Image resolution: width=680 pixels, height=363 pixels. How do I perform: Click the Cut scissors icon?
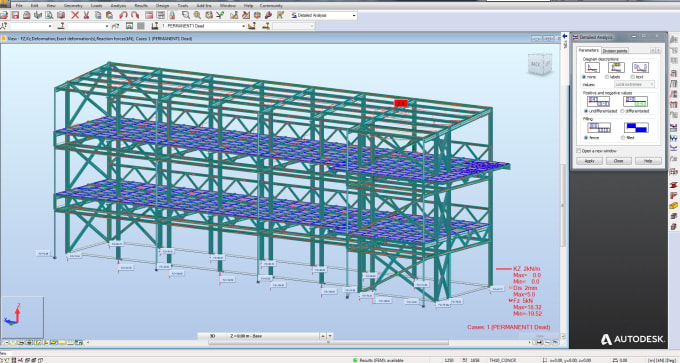coord(86,15)
